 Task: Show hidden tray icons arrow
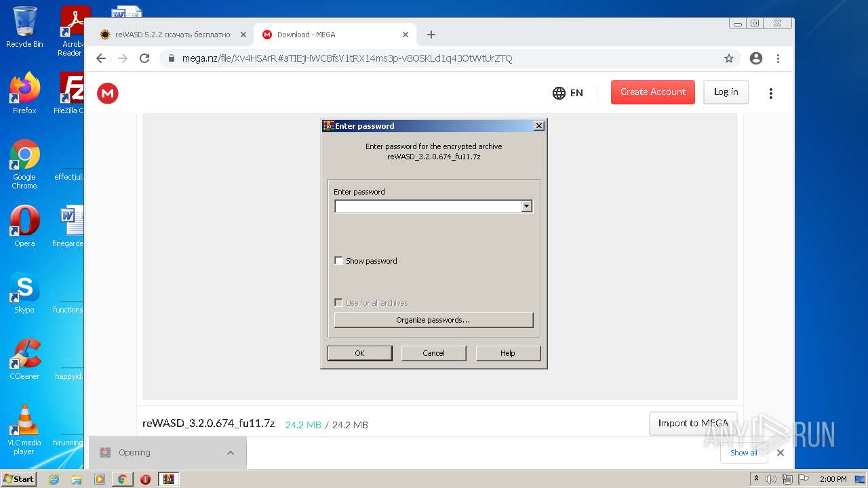757,479
